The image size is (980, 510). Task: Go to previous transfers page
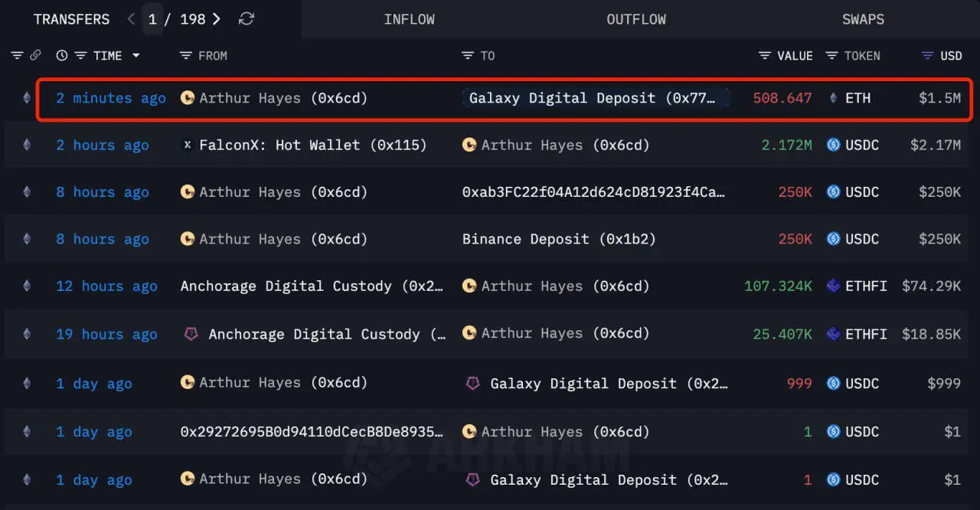tap(131, 19)
